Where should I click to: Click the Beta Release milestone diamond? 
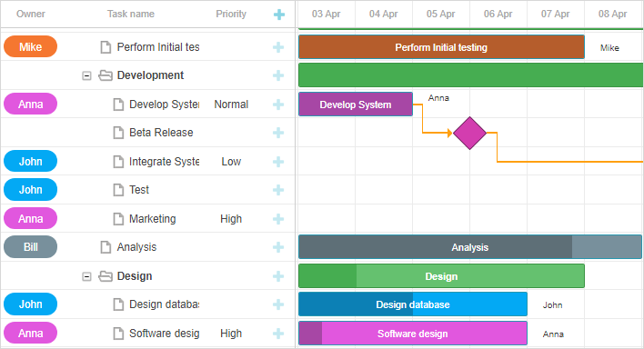coord(470,133)
